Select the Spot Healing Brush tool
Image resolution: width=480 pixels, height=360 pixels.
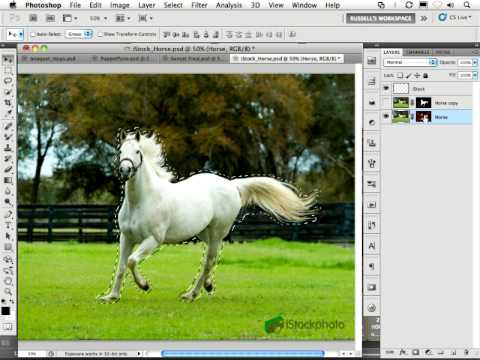7,126
